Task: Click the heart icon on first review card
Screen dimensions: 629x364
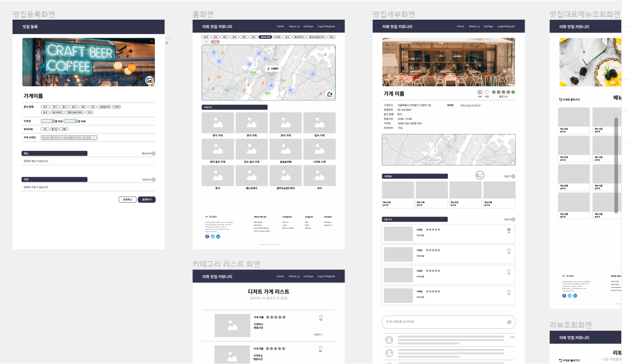Action: (508, 229)
